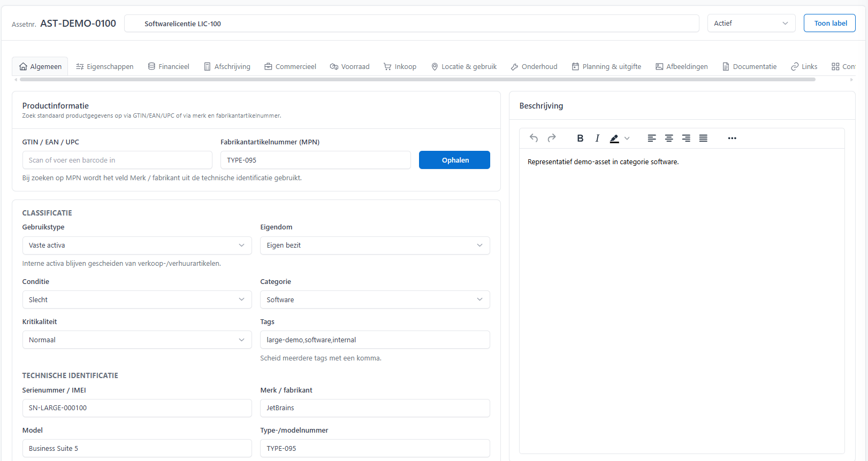Click the left scroll arrow of tab bar
The width and height of the screenshot is (868, 461).
[x=16, y=79]
